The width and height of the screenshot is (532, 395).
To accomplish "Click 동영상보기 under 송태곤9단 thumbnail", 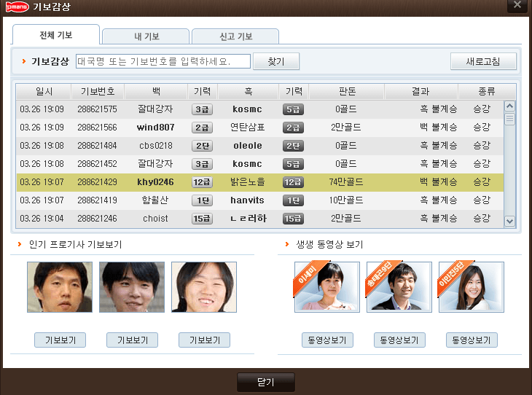I will click(x=399, y=340).
